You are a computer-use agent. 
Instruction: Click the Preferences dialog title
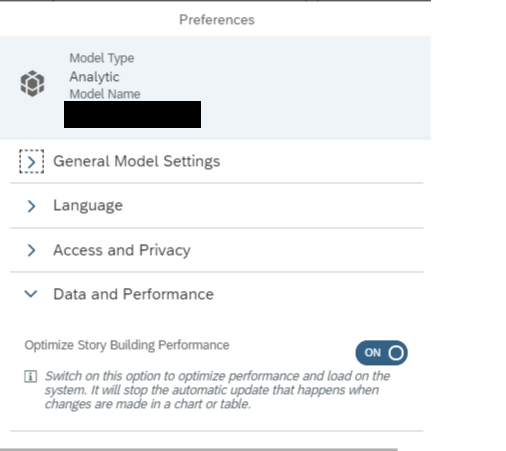pos(217,20)
